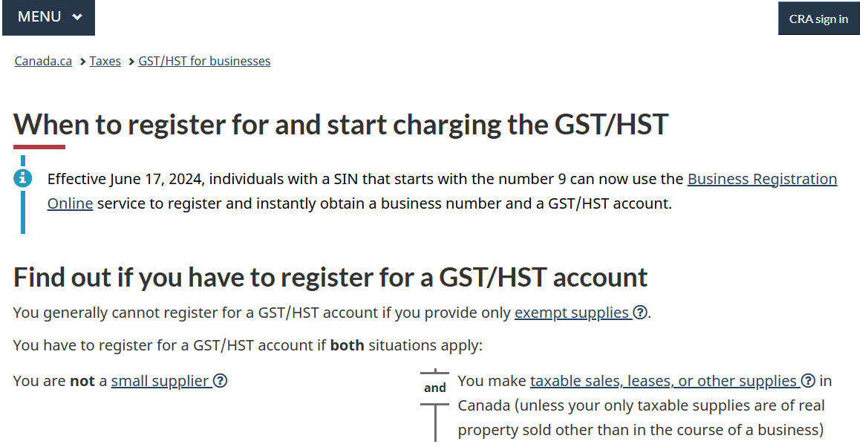
Task: Open the Taxes breadcrumb link
Action: [x=105, y=61]
